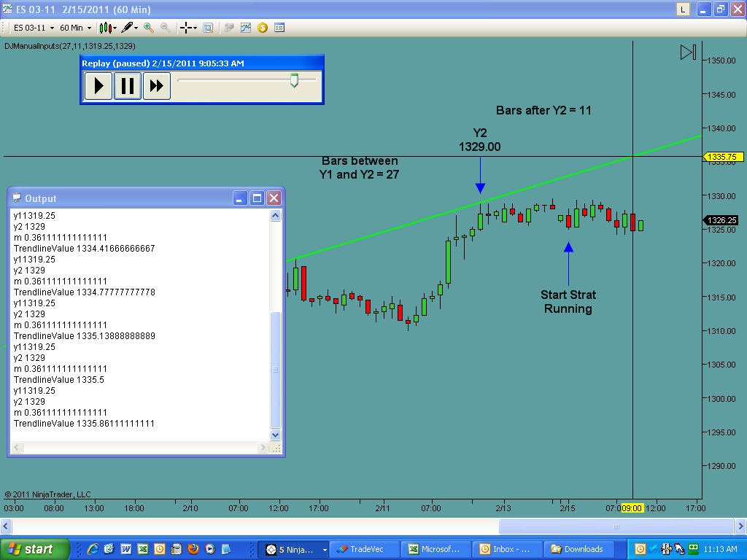Image resolution: width=747 pixels, height=560 pixels.
Task: Click the gold dollar chart trader icon
Action: click(263, 28)
